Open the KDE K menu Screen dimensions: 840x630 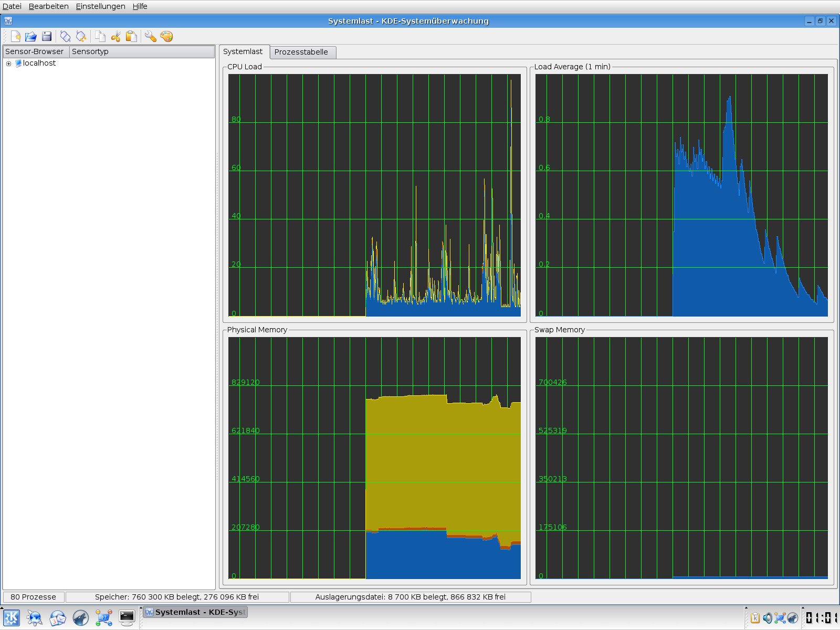(x=12, y=618)
